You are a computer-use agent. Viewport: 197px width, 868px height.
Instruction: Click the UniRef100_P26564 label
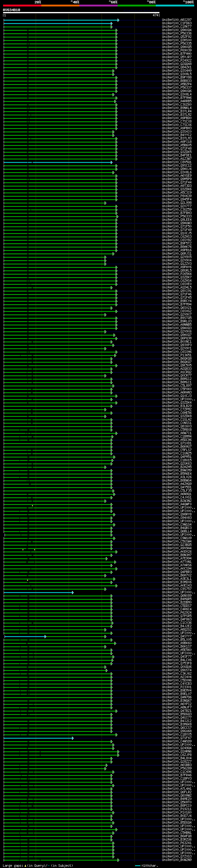tap(177, 274)
